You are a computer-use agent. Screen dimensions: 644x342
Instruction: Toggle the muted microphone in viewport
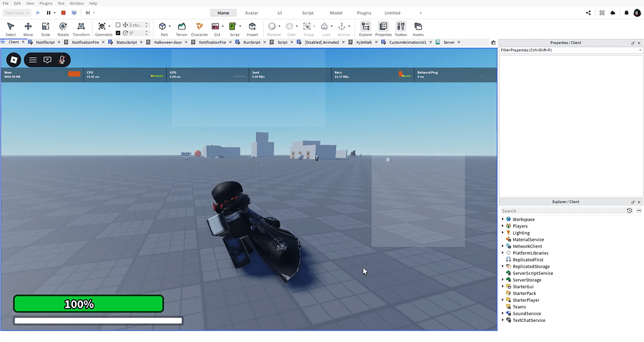pos(62,60)
